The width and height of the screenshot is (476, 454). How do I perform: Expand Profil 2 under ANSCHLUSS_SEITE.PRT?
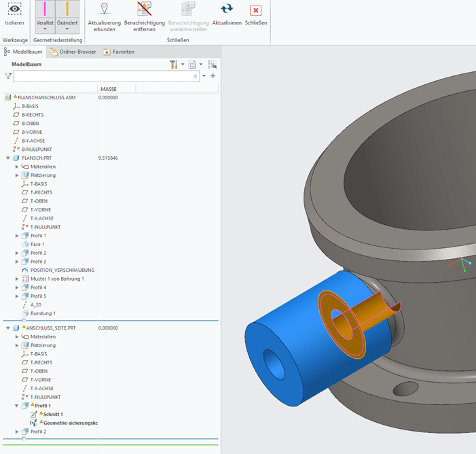17,432
